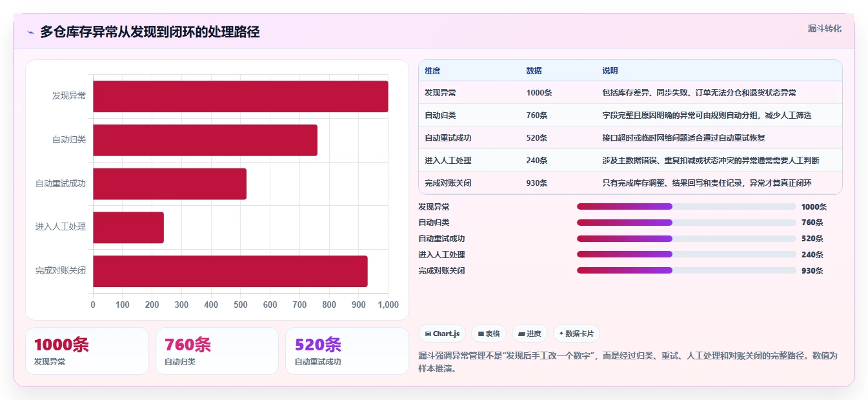Click the 进入人工处理 progress bar showing 240条
This screenshot has height=400, width=868.
coord(687,255)
